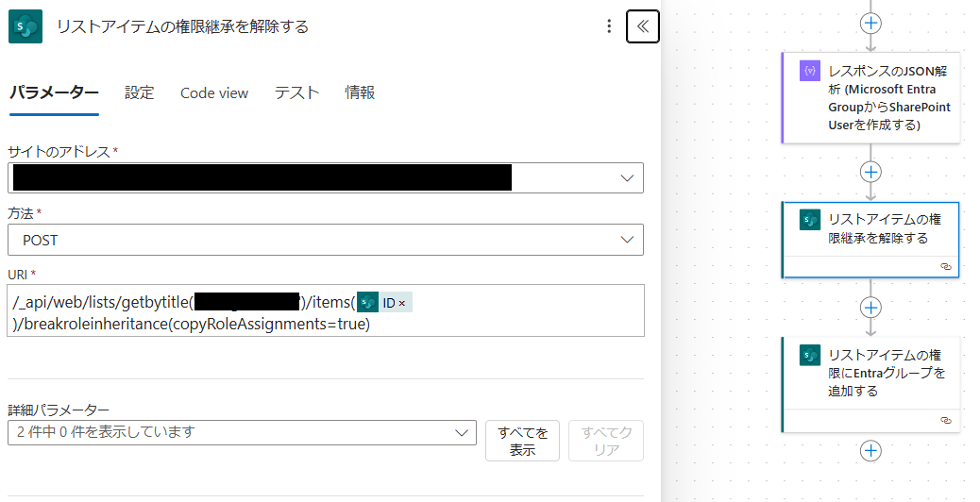Screen dimensions: 980x502
Task: Select the 権限にEntraグループを追加する card
Action: pyautogui.click(x=870, y=385)
